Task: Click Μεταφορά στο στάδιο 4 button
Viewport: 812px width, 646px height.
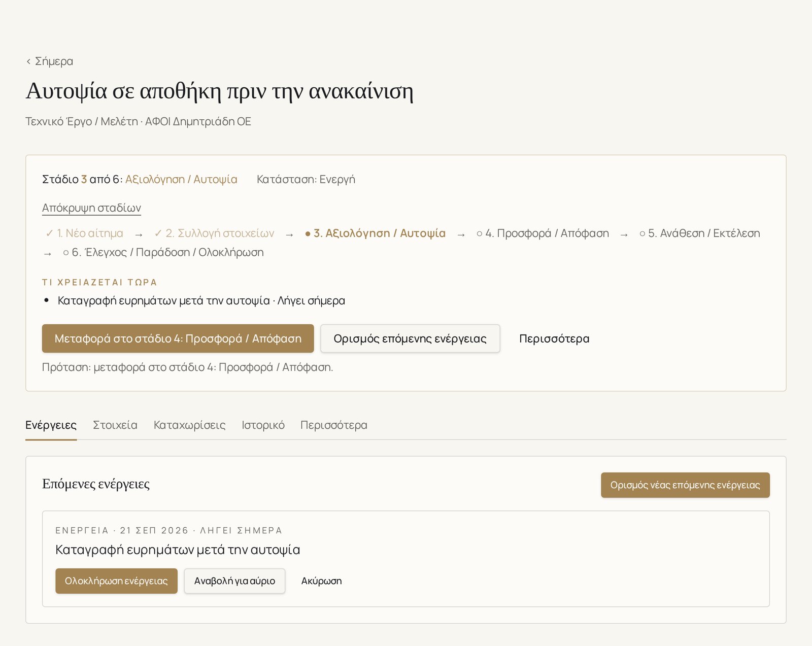Action: click(x=178, y=338)
